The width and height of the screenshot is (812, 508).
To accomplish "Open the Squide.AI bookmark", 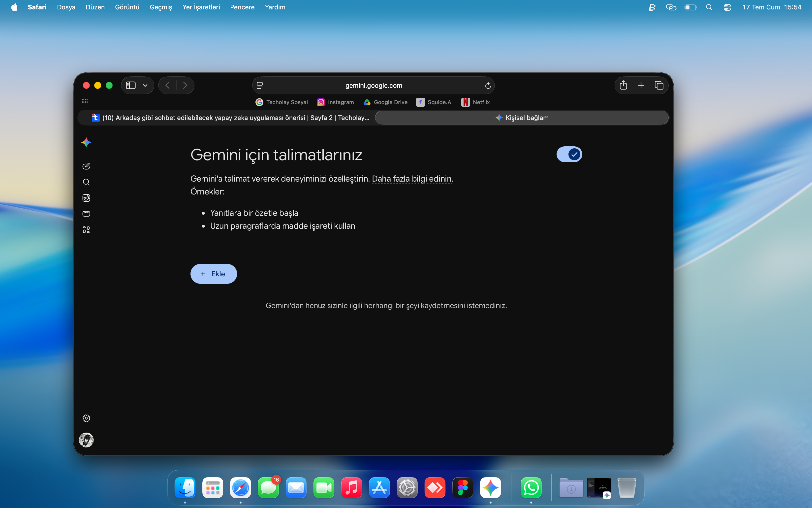I will [434, 102].
